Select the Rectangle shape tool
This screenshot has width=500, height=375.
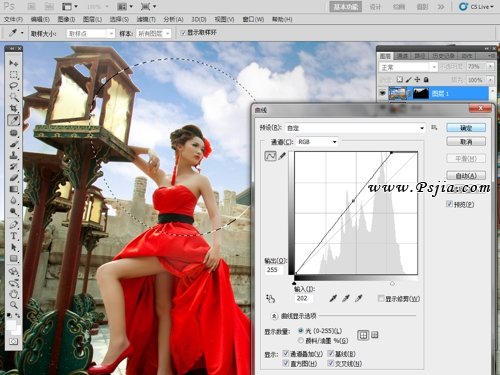pyautogui.click(x=14, y=258)
